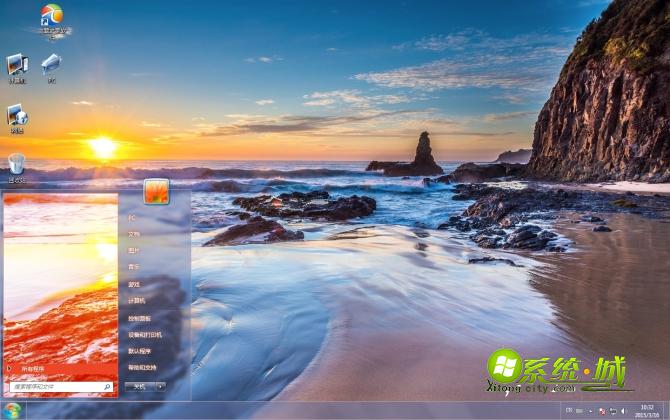Expand the shutdown options arrow

(x=160, y=386)
